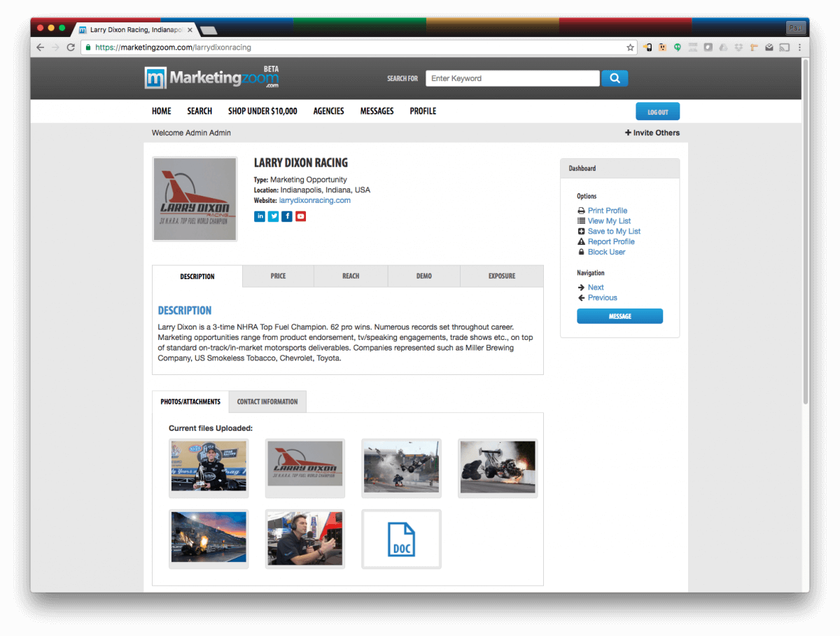This screenshot has width=840, height=636.
Task: Open the YouTube channel icon
Action: coord(300,216)
